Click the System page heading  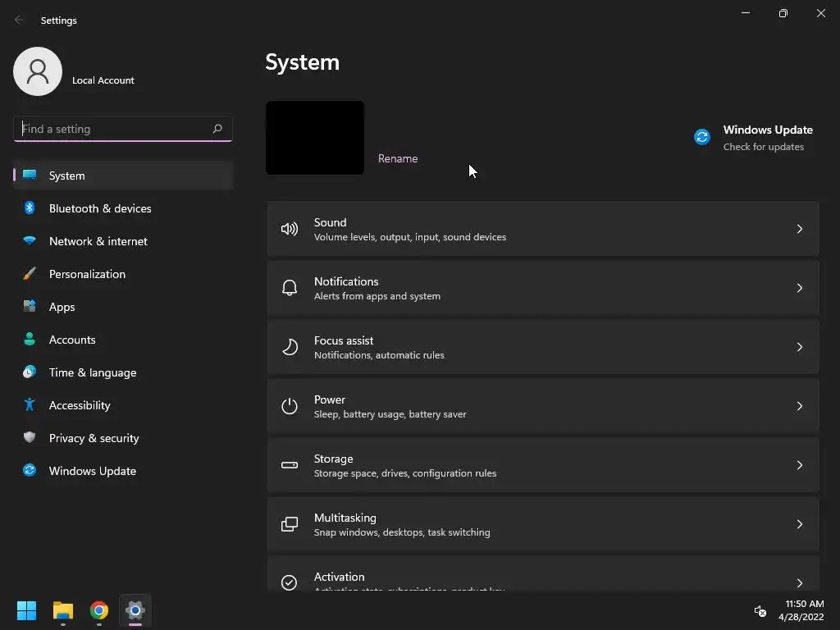click(x=302, y=62)
